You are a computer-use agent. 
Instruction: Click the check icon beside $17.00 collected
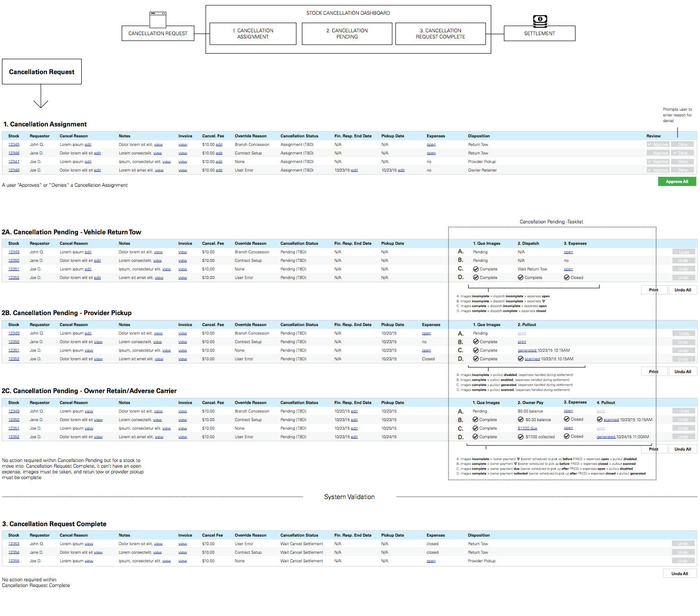(521, 437)
